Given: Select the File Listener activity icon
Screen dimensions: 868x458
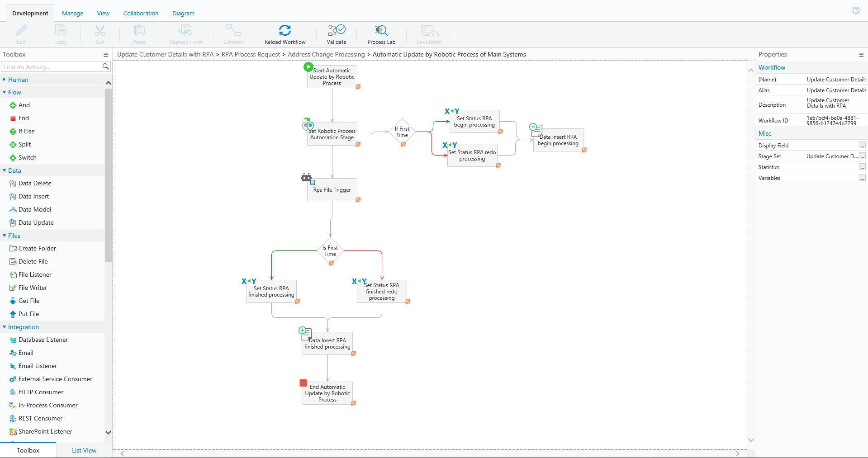Looking at the screenshot, I should pos(13,275).
